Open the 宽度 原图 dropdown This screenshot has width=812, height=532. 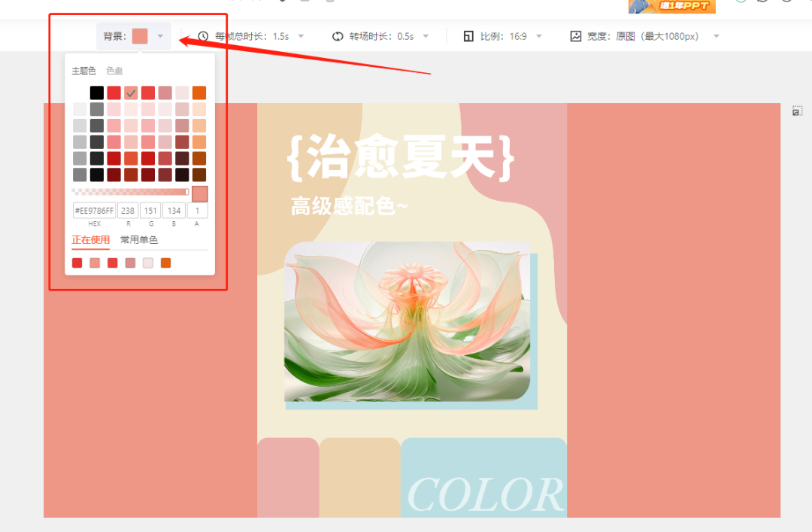(x=716, y=36)
